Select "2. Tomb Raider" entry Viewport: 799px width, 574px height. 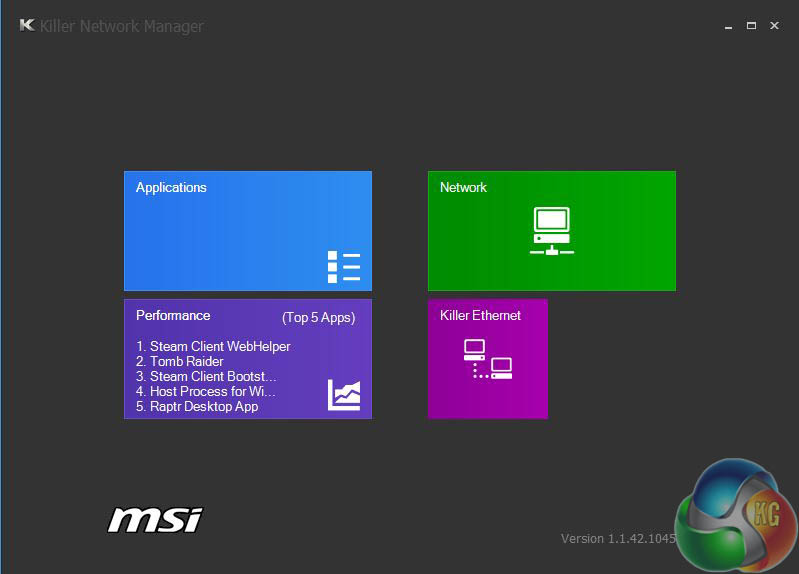(179, 361)
